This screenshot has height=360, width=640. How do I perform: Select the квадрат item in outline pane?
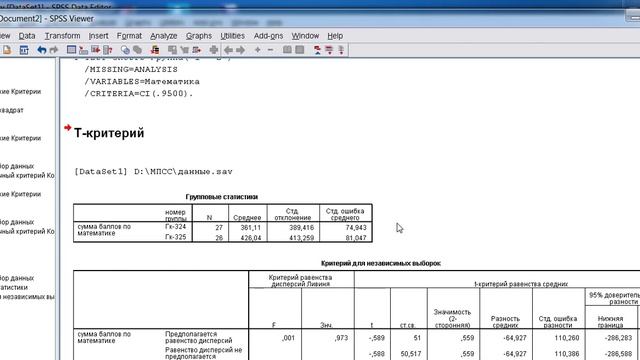(x=12, y=110)
